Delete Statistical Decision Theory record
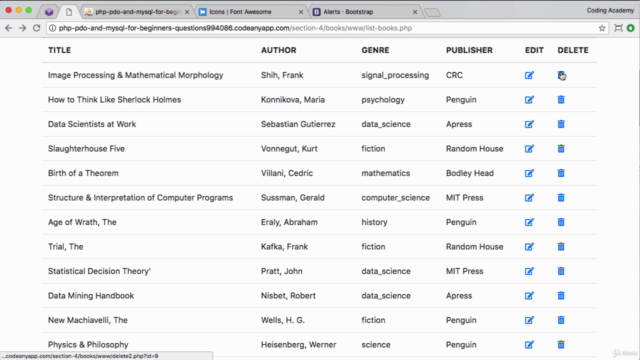This screenshot has width=640, height=360. pyautogui.click(x=561, y=271)
